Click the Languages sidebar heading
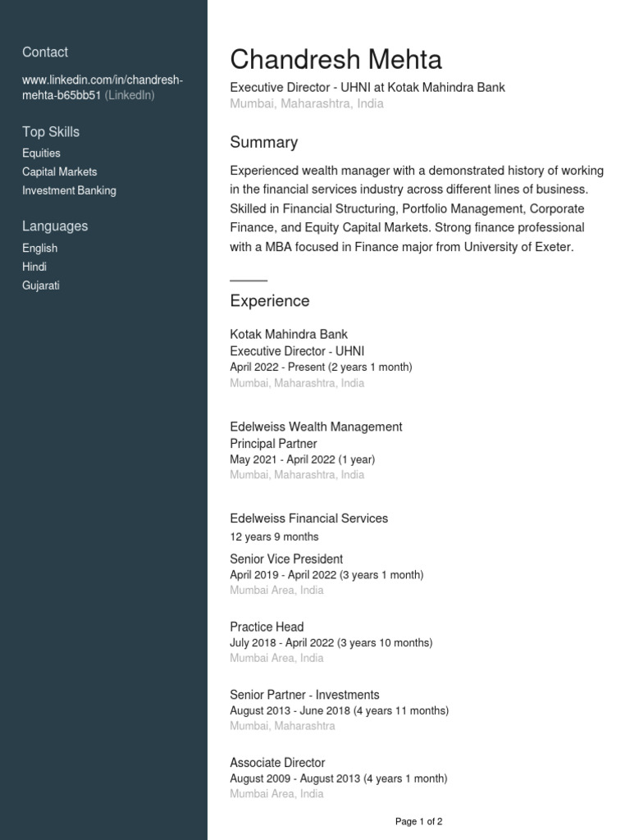The image size is (630, 840). click(55, 226)
